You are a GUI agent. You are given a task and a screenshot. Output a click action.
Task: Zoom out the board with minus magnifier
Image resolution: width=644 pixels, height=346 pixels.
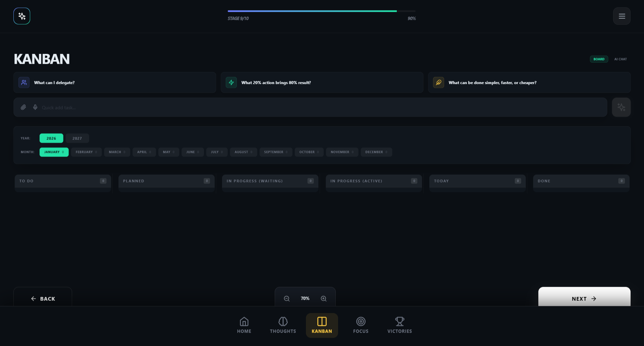(287, 298)
